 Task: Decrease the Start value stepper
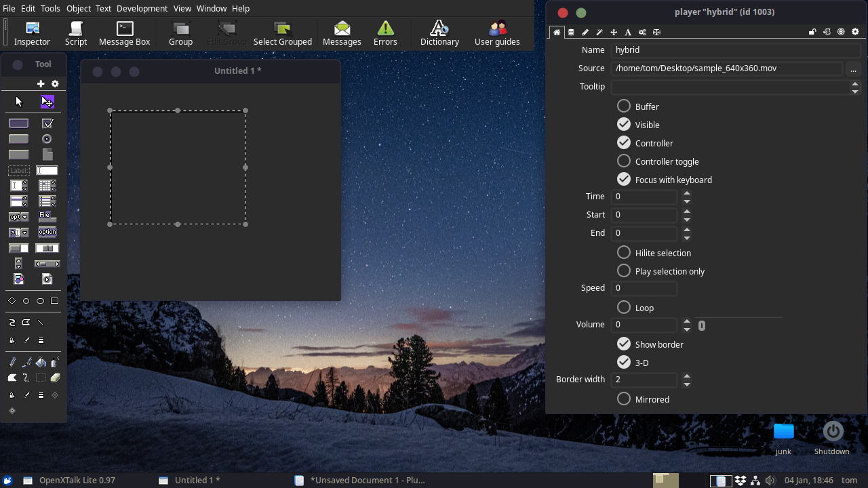687,219
